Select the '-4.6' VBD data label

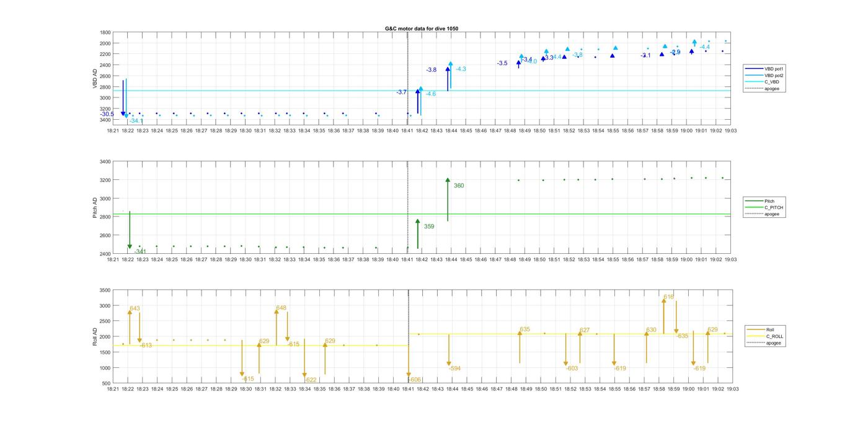point(430,94)
